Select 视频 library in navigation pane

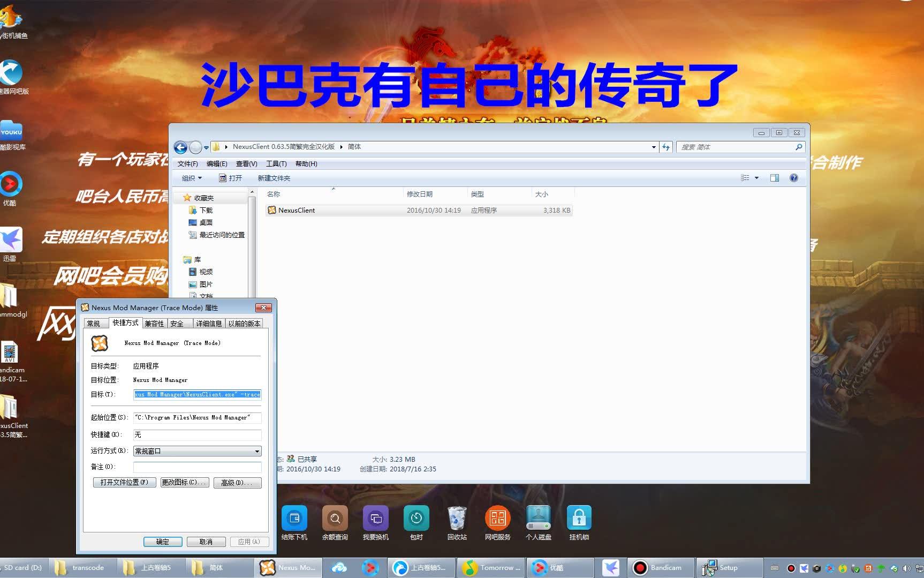point(201,272)
